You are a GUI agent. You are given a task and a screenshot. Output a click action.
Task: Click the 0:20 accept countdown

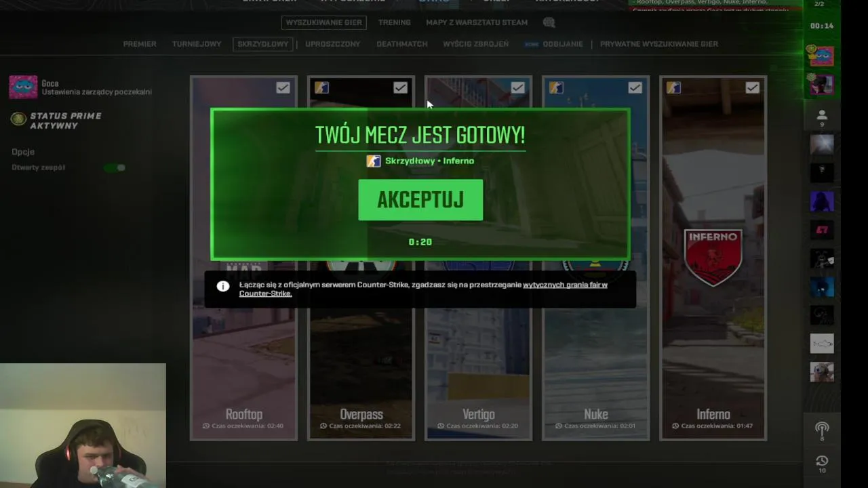point(420,242)
